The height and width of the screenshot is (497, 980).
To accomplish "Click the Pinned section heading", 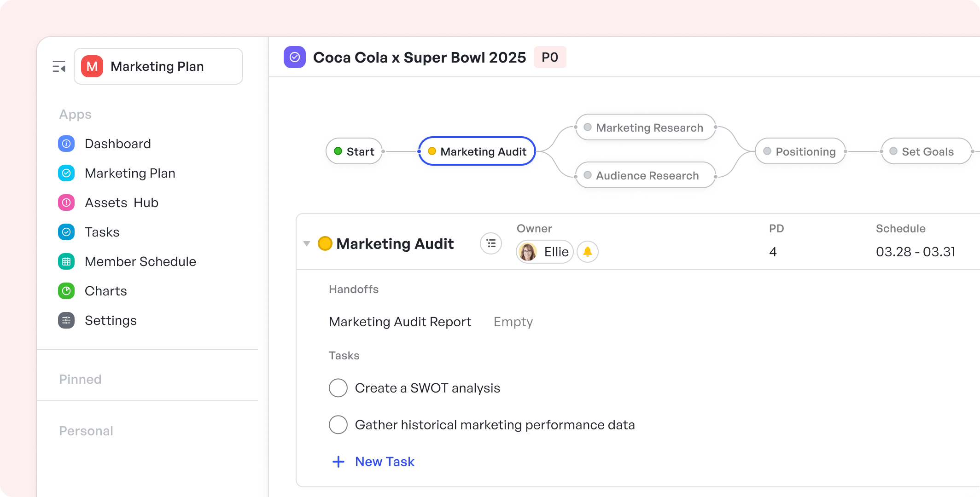I will (80, 379).
